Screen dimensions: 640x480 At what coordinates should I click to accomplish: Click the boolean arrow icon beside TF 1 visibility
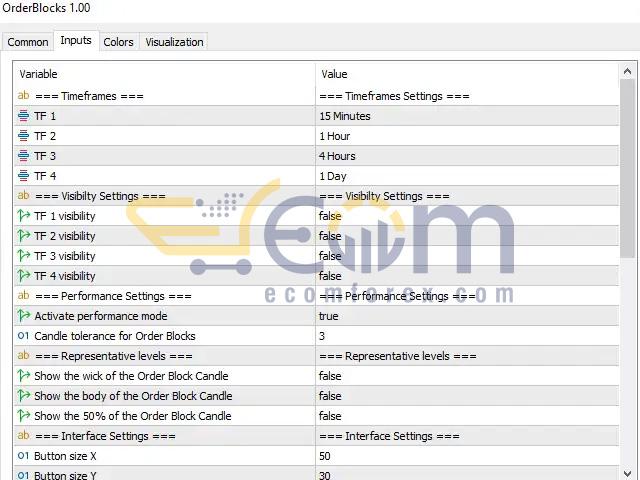click(23, 216)
